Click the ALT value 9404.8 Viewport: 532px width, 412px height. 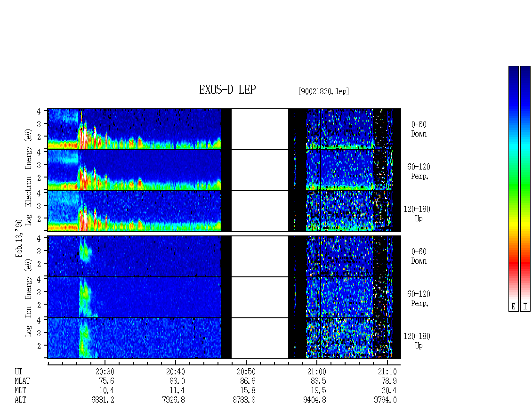tap(314, 400)
